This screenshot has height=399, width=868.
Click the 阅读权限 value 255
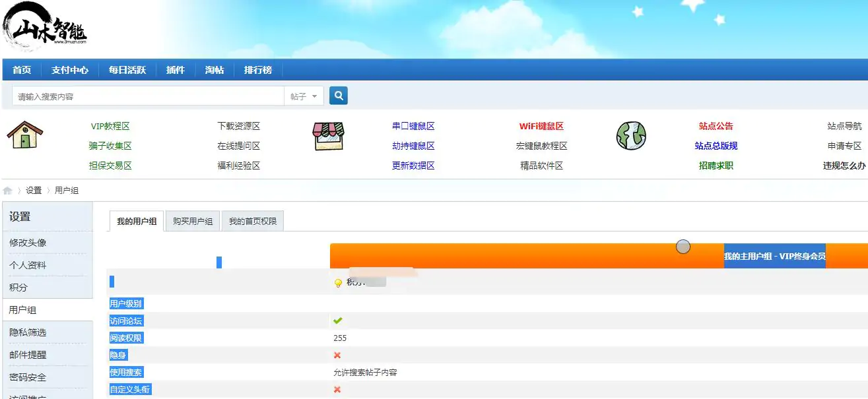point(340,338)
